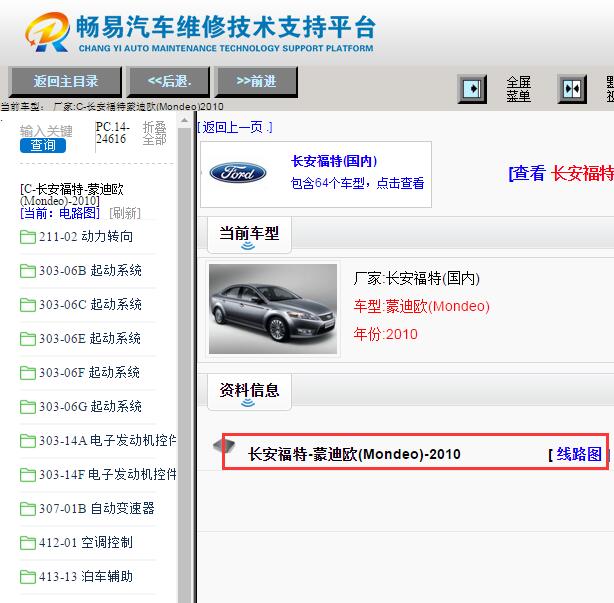Click 折叠全部 to collapse all

[154, 134]
